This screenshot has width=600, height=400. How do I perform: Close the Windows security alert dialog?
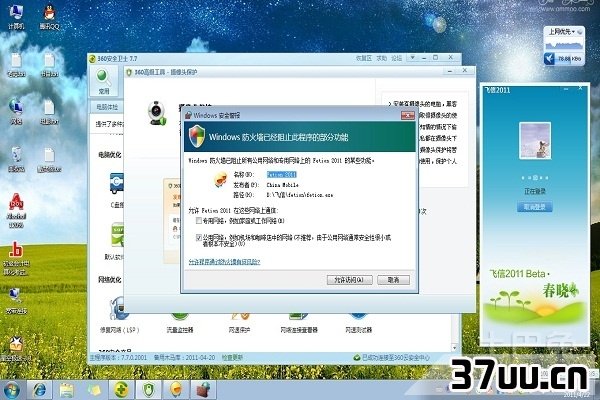pos(408,115)
